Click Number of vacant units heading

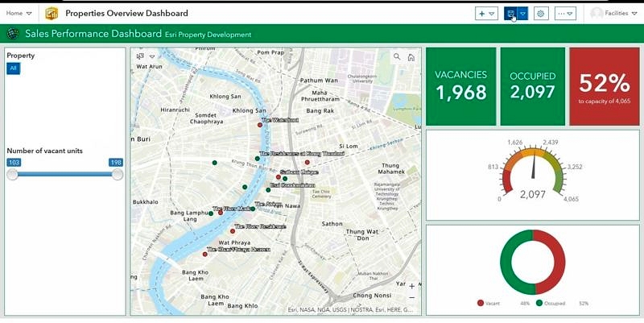(45, 151)
